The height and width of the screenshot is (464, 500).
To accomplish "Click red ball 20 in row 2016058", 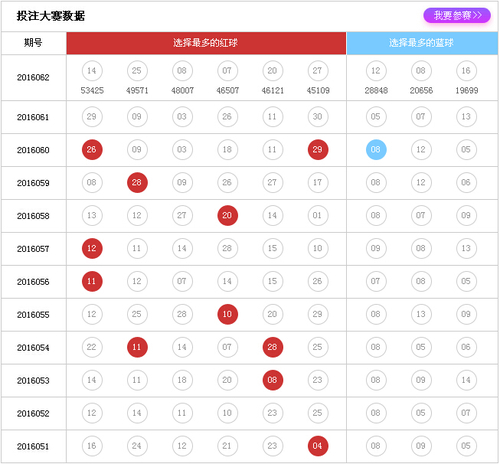I will [227, 216].
